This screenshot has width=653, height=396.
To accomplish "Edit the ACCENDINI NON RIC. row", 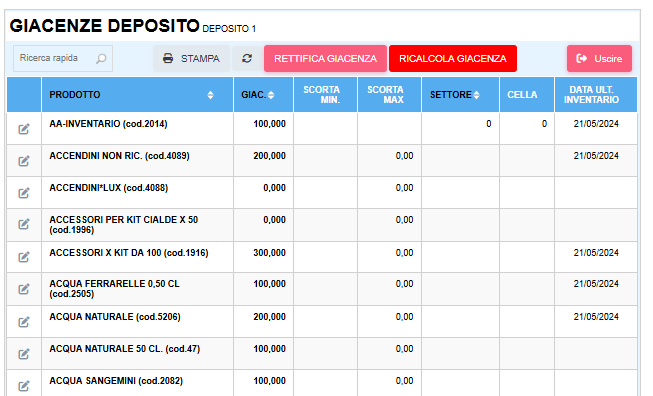I will pos(24,161).
